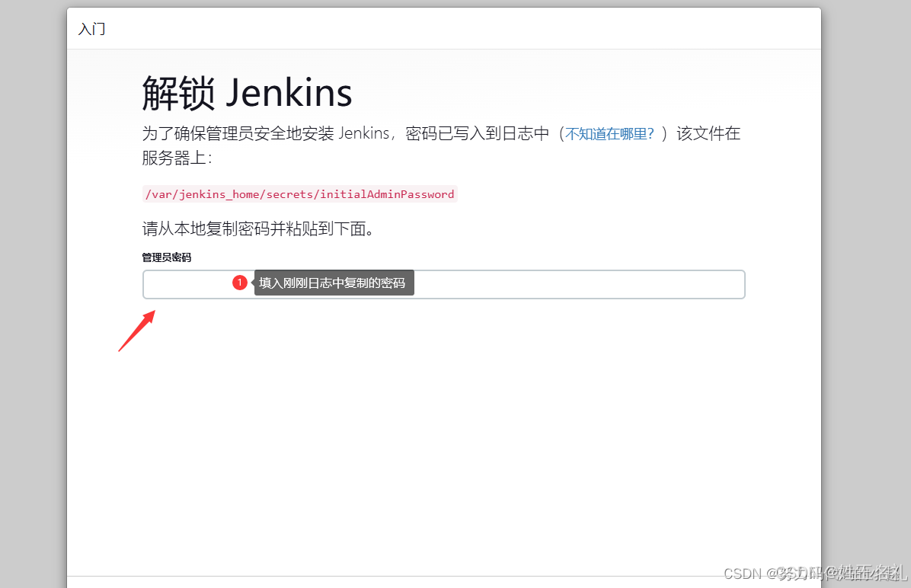Click the administrator password input field
This screenshot has width=911, height=588.
pos(443,284)
